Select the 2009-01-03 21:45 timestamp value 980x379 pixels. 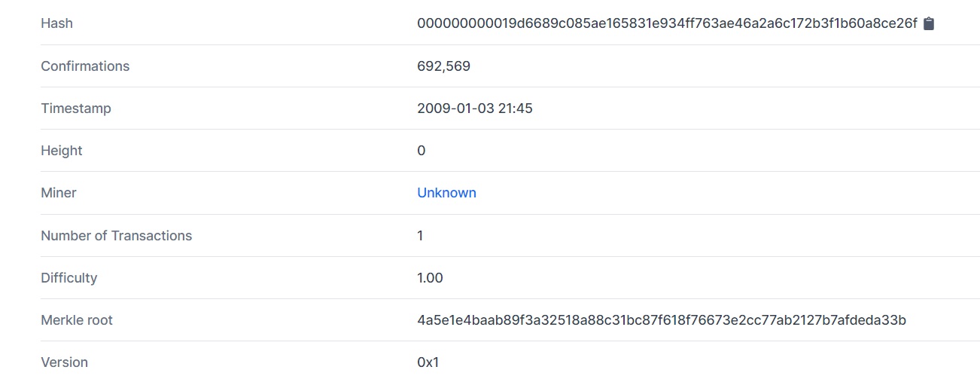coord(475,109)
